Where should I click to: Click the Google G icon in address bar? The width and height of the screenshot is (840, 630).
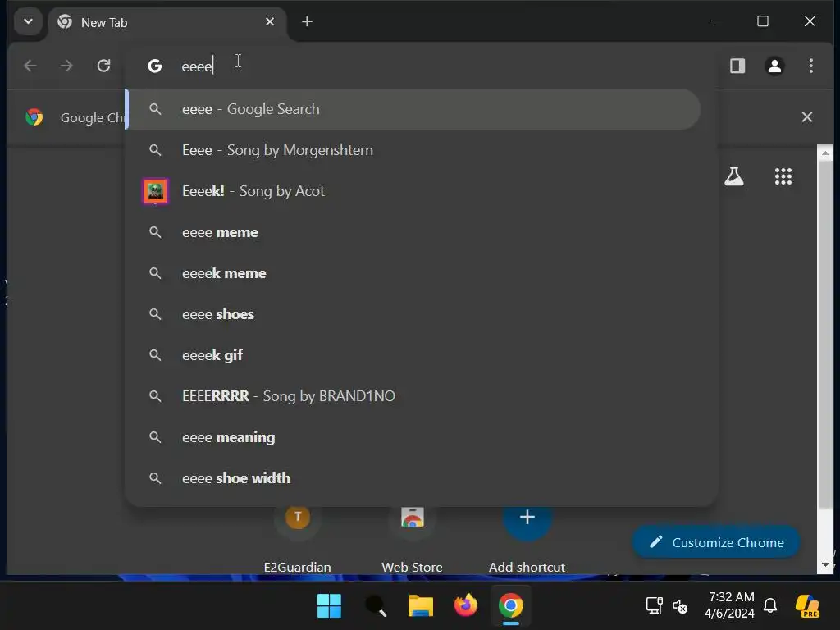tap(155, 66)
